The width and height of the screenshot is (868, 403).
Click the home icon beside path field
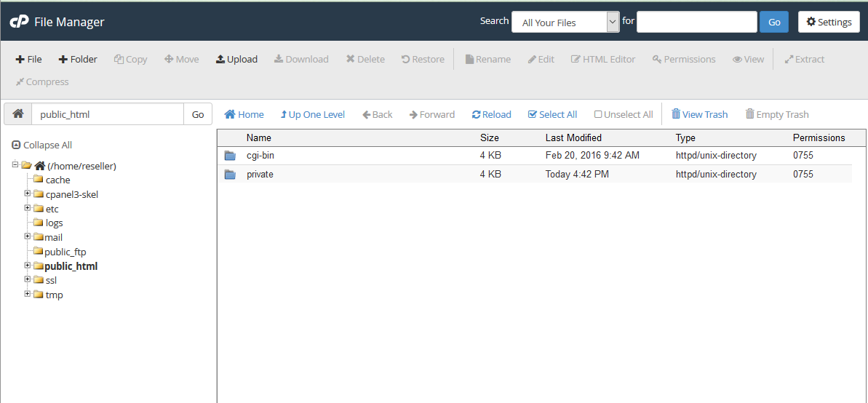pyautogui.click(x=18, y=114)
